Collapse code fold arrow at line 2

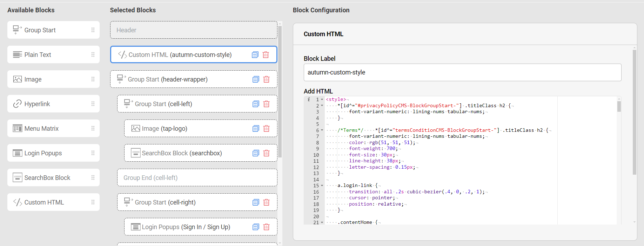[x=322, y=106]
